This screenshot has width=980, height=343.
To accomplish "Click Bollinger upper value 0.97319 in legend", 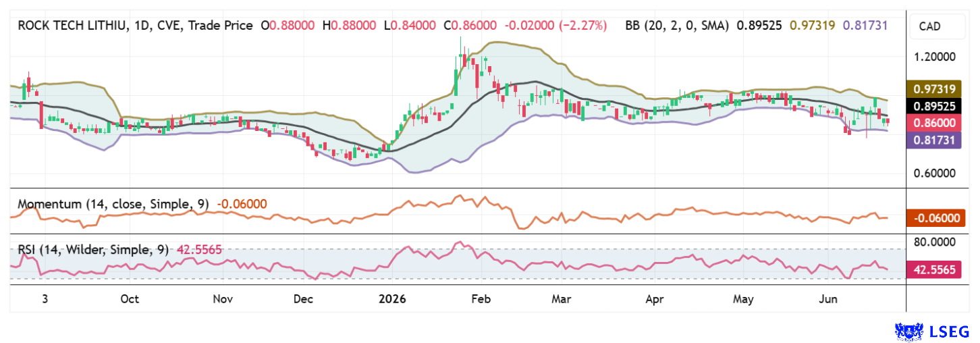I will click(812, 26).
